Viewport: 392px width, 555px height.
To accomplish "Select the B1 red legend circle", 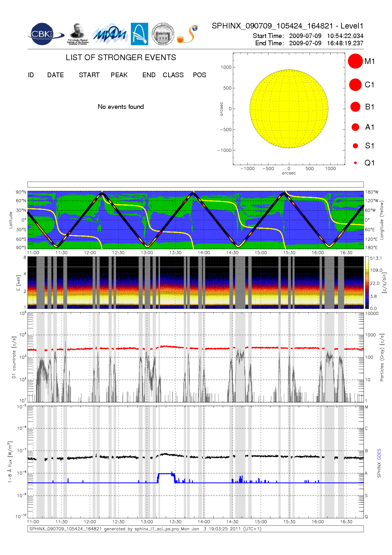I will click(355, 107).
